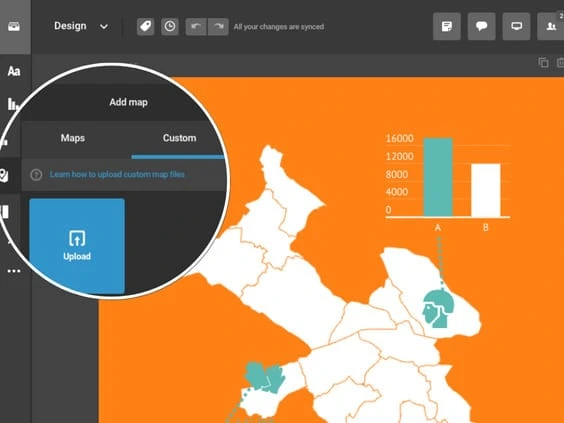Image resolution: width=564 pixels, height=423 pixels.
Task: Click the duplicate page icon above canvas
Action: [543, 62]
